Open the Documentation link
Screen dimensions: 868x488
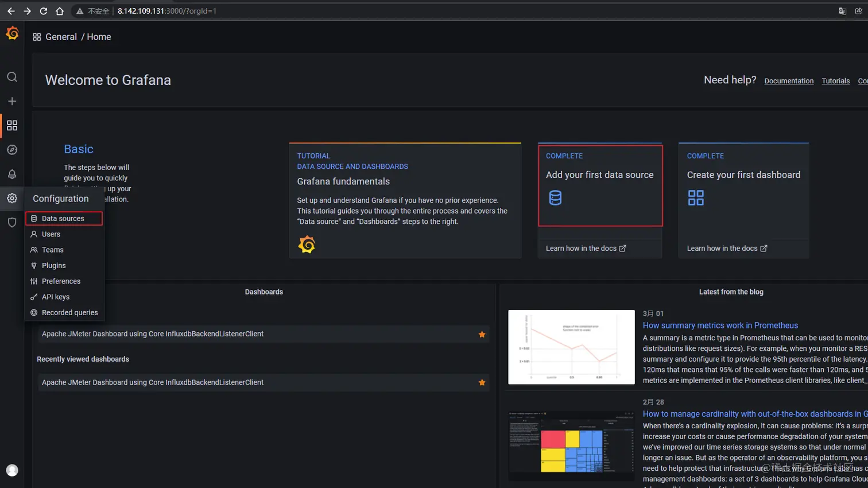coord(789,81)
